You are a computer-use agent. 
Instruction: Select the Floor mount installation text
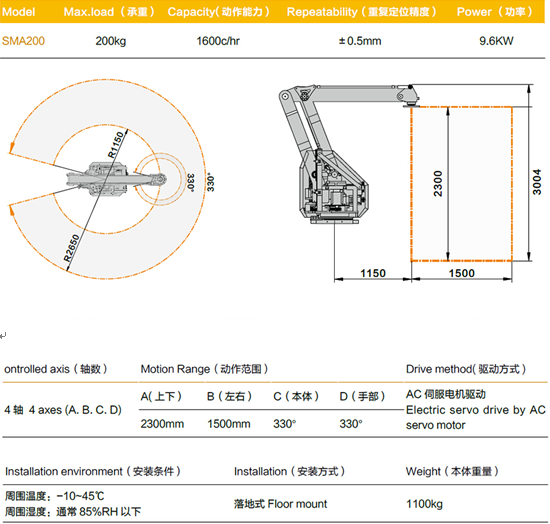(281, 504)
